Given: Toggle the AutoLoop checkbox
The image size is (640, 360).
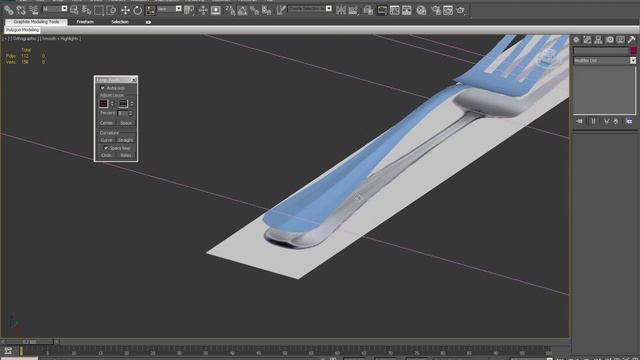Looking at the screenshot, I should 102,88.
